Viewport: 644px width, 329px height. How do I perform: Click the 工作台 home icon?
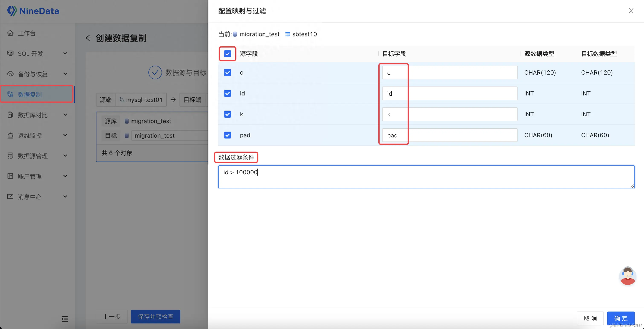tap(10, 33)
